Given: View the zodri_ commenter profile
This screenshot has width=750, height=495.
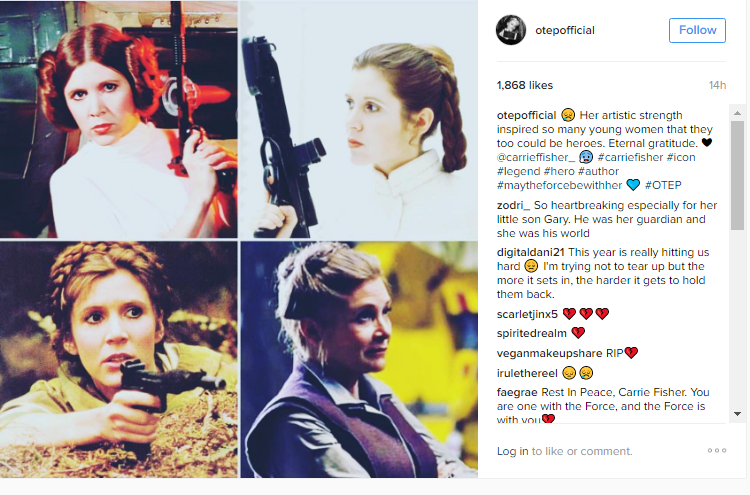Looking at the screenshot, I should [513, 206].
